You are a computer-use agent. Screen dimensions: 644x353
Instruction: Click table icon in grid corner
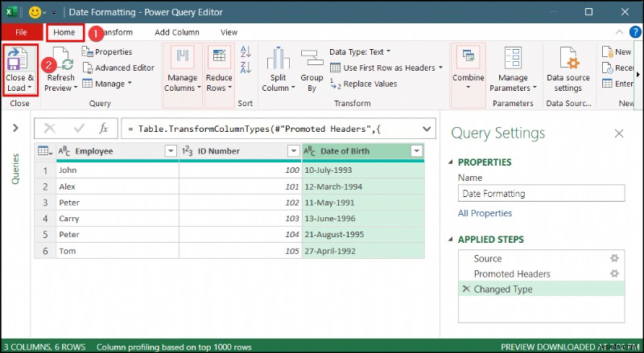pos(45,151)
